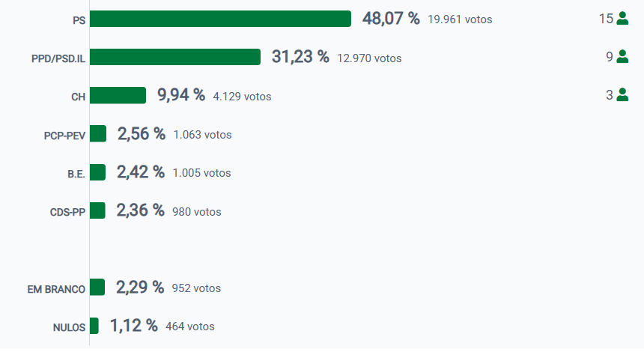Click the 9,94 % percentage for CH
The width and height of the screenshot is (644, 352).
[x=180, y=95]
